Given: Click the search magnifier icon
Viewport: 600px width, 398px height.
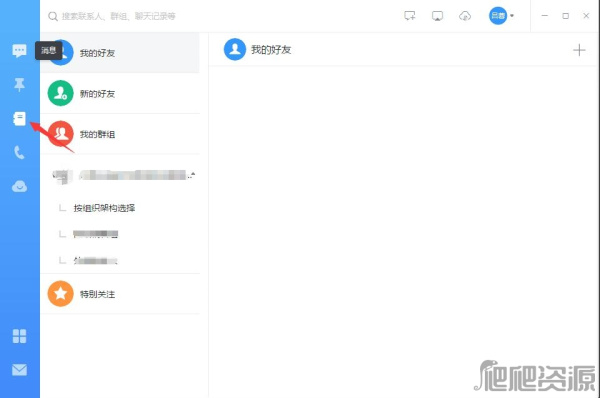Looking at the screenshot, I should point(53,16).
